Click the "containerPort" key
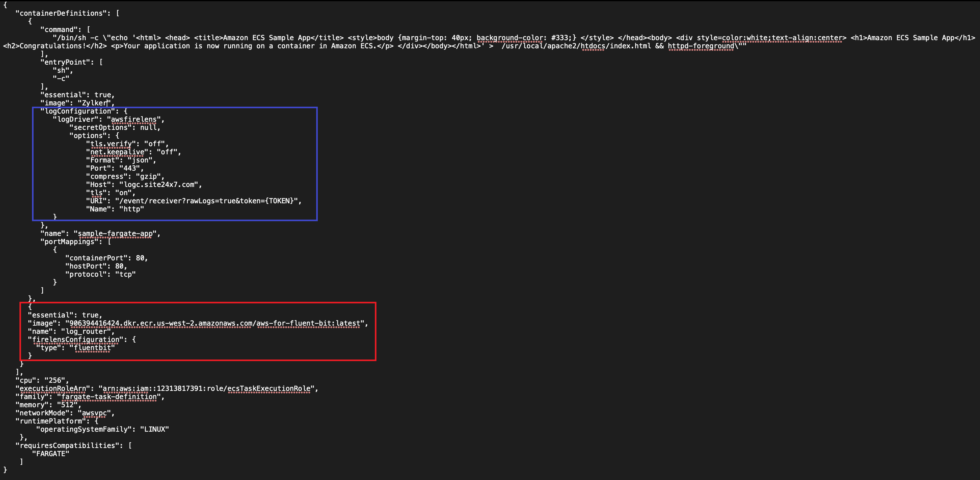 pos(96,258)
